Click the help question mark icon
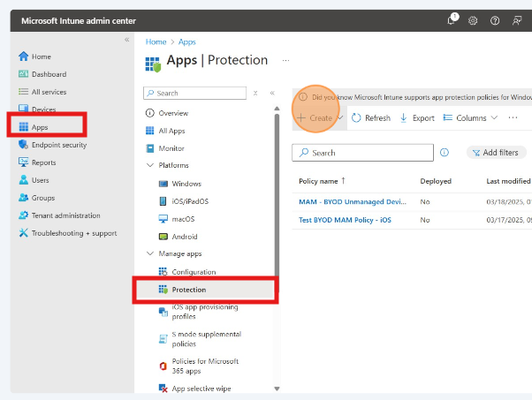 pos(495,20)
